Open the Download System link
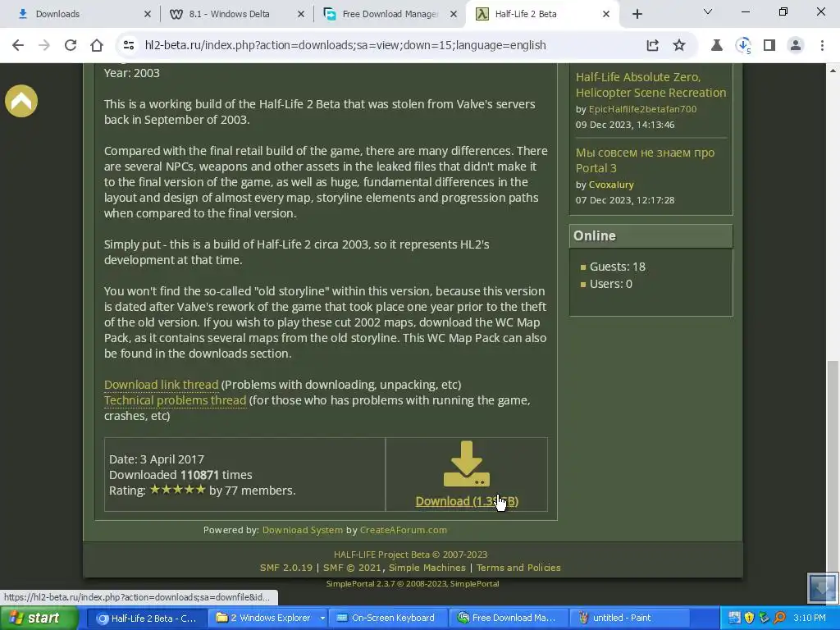Image resolution: width=840 pixels, height=630 pixels. (303, 530)
